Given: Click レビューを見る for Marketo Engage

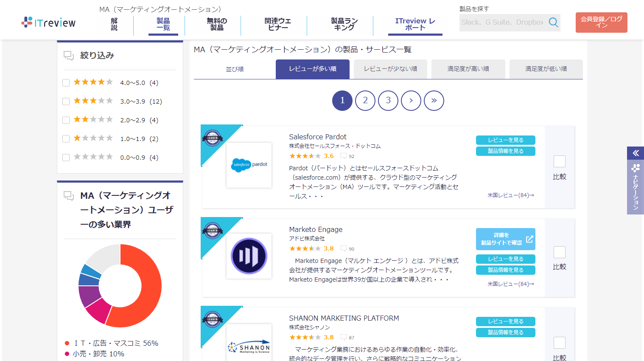Looking at the screenshot, I should pyautogui.click(x=506, y=259).
